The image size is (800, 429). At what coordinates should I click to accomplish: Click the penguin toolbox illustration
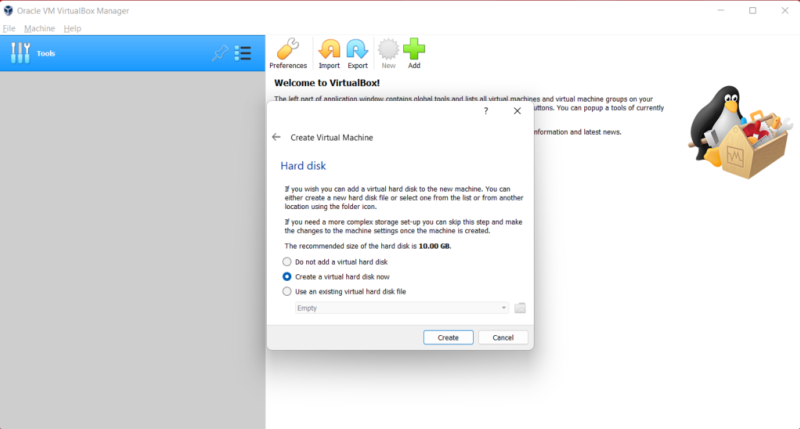(x=740, y=133)
